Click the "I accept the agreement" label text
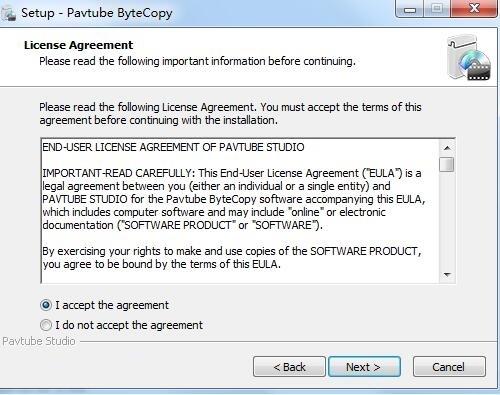This screenshot has width=500, height=395. click(112, 305)
